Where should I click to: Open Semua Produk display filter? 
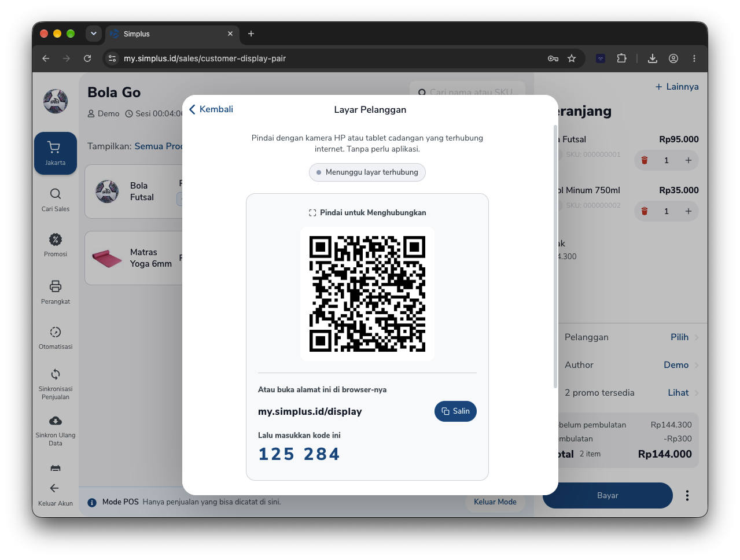(159, 146)
